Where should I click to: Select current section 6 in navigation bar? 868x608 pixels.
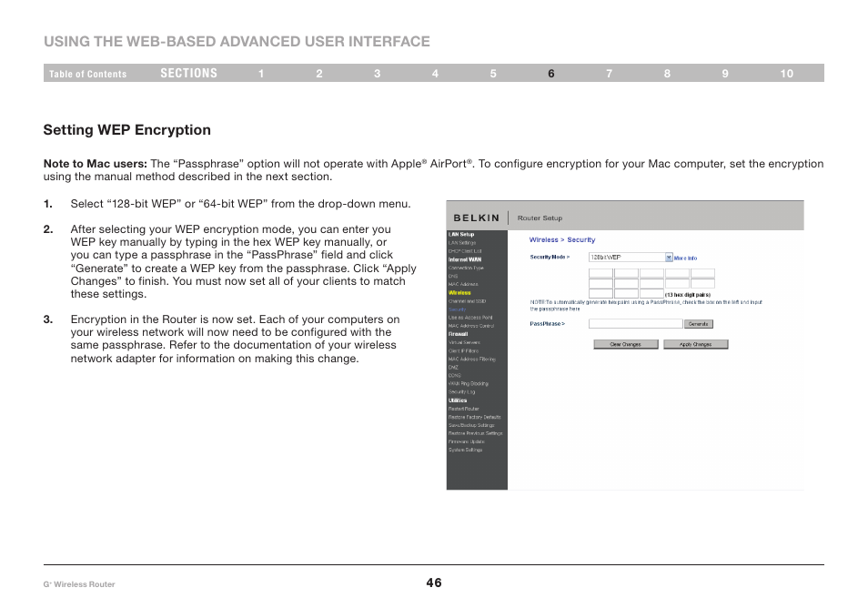click(551, 74)
